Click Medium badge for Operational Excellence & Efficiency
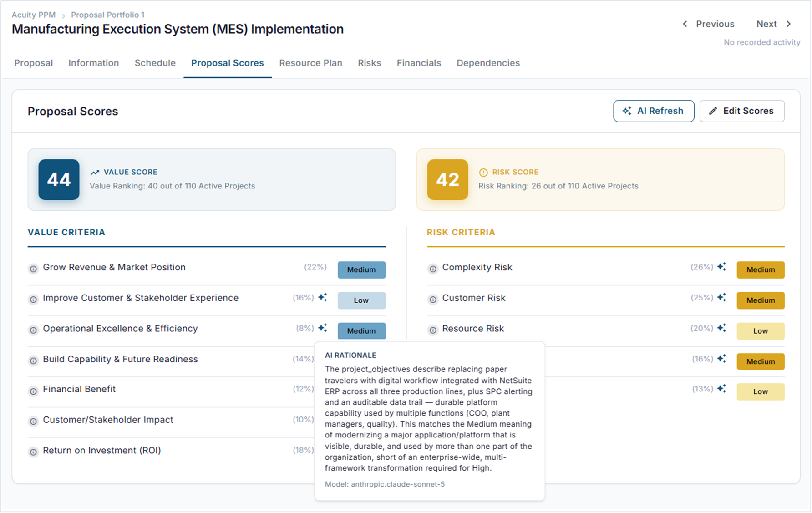Screen dimensions: 812x513 click(x=361, y=331)
